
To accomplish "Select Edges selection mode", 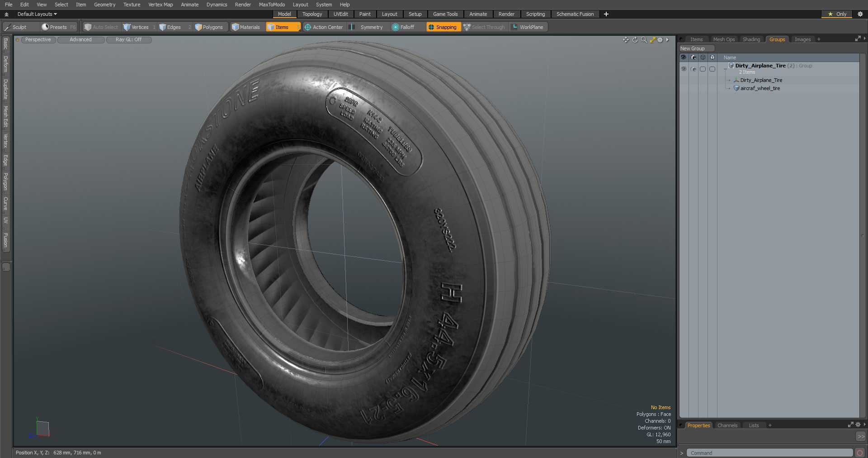I will click(x=174, y=27).
